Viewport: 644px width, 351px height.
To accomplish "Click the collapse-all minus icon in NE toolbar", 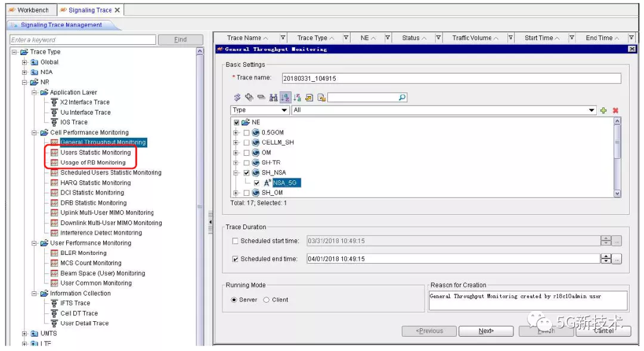I will click(261, 97).
